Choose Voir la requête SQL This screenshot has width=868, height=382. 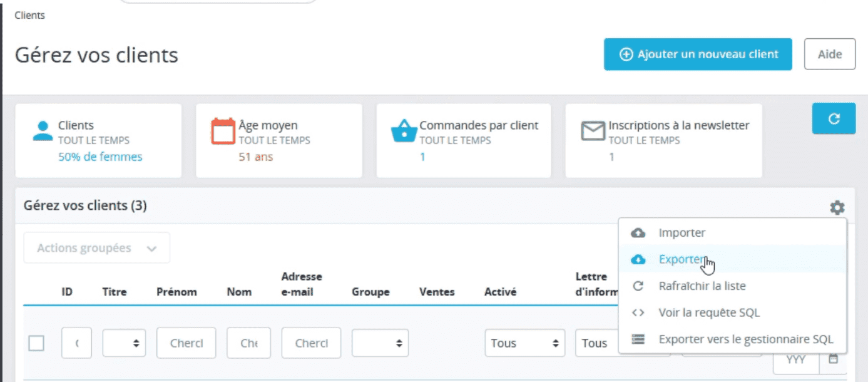732,312
